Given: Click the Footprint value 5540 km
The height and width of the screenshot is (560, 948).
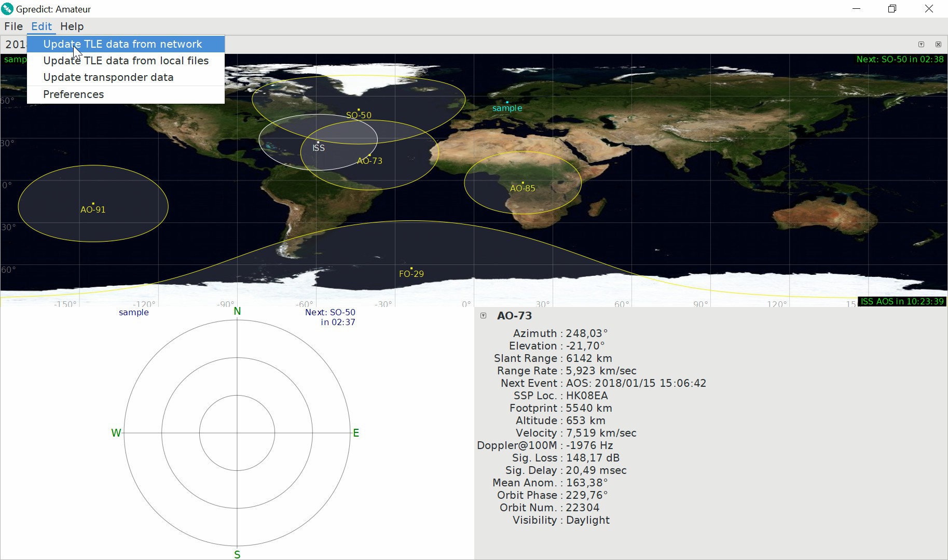Looking at the screenshot, I should tap(589, 408).
